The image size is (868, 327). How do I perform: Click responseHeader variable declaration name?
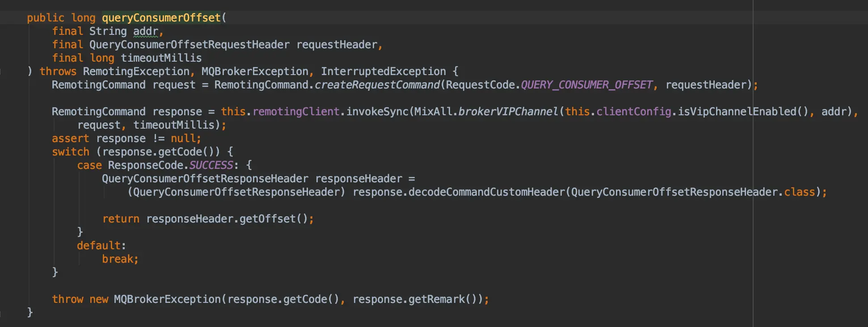coord(359,179)
